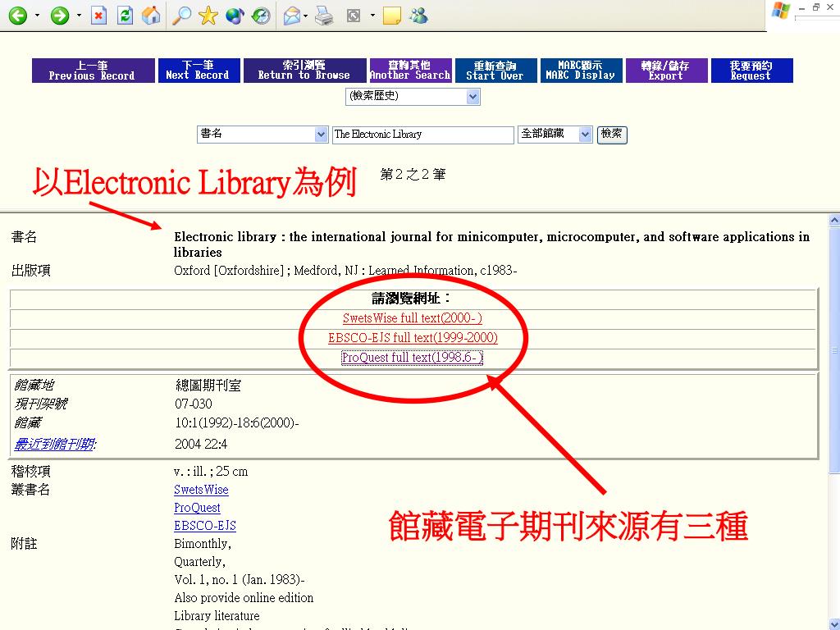Click the 最近到館刊期 link
This screenshot has height=630, width=840.
click(55, 444)
